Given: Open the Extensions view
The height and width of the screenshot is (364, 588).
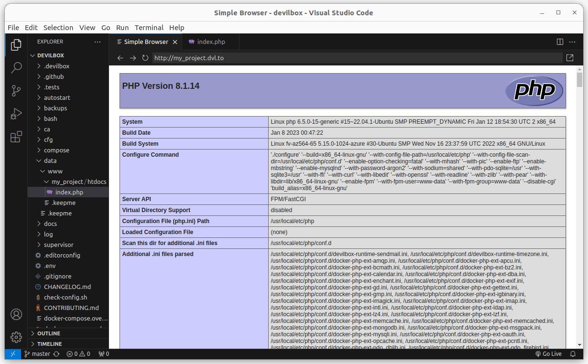Looking at the screenshot, I should pos(16,137).
